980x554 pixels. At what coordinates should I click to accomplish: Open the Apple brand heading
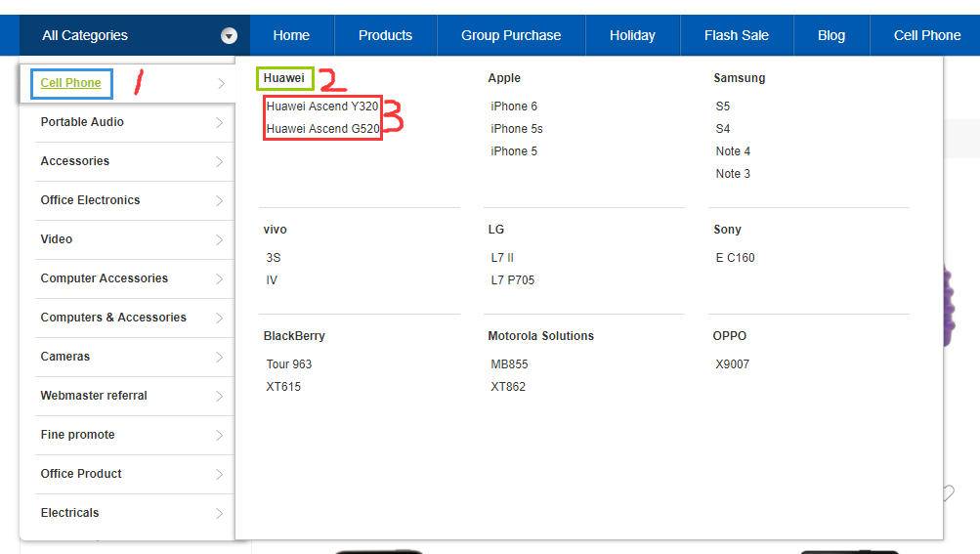click(504, 78)
